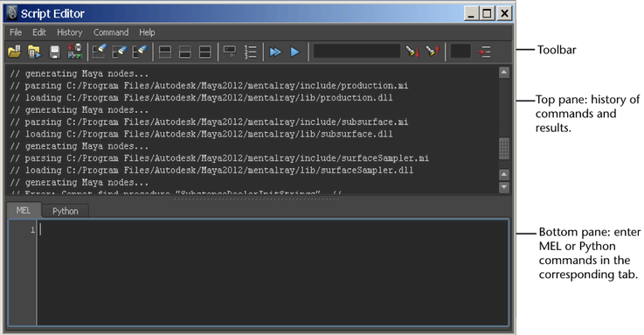
Task: Open the Command menu
Action: (111, 32)
